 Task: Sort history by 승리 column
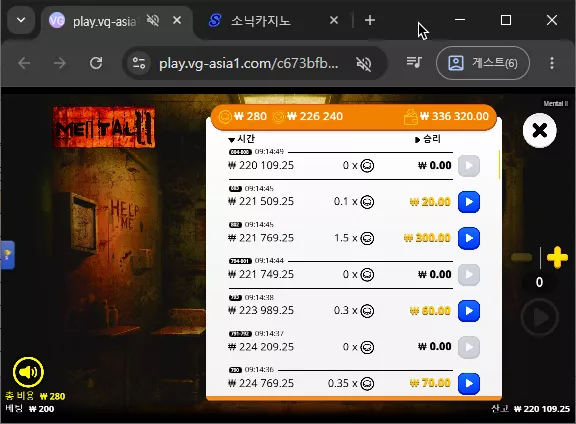tap(428, 139)
